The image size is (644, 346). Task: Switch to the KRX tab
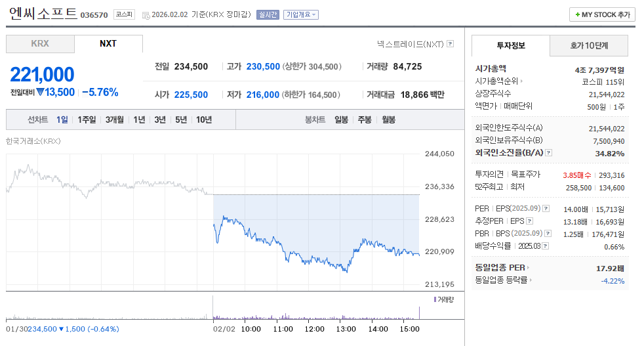[x=40, y=44]
